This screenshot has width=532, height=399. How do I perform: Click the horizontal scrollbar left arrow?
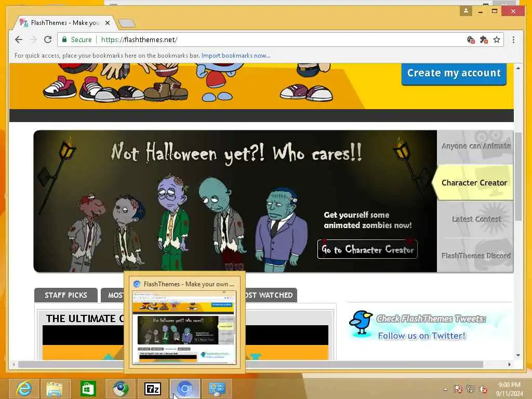pyautogui.click(x=14, y=364)
